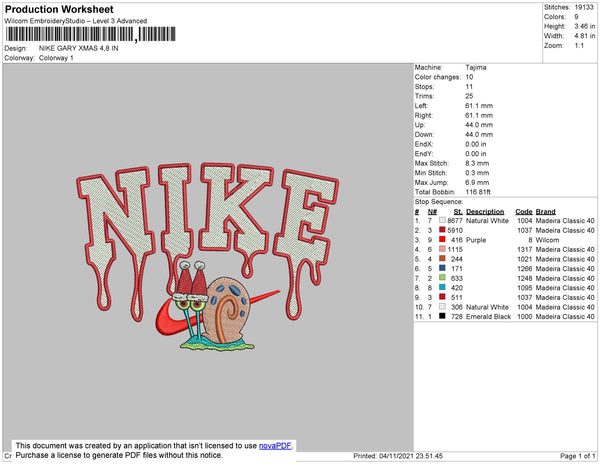600x464 pixels.
Task: Click the Max Jump value '6.9 mm'
Action: 477,182
